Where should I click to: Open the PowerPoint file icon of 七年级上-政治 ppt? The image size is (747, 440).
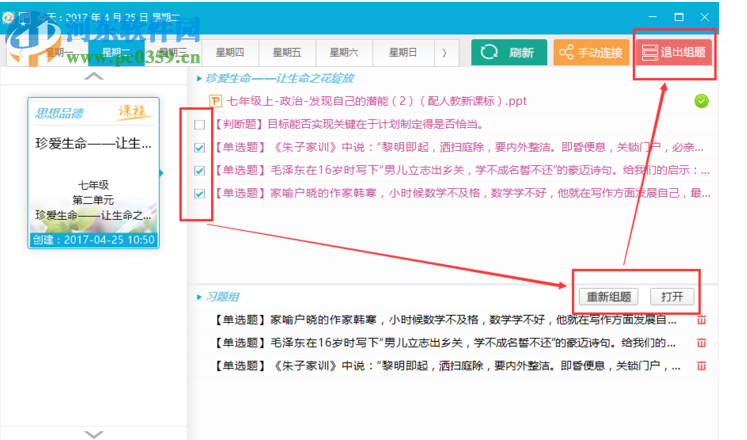click(215, 101)
